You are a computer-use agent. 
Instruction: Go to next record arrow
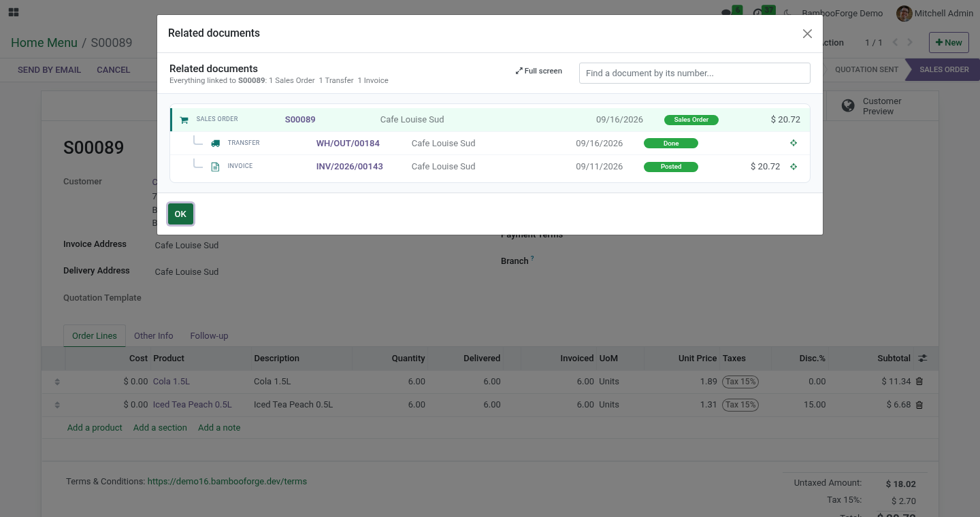pyautogui.click(x=910, y=42)
